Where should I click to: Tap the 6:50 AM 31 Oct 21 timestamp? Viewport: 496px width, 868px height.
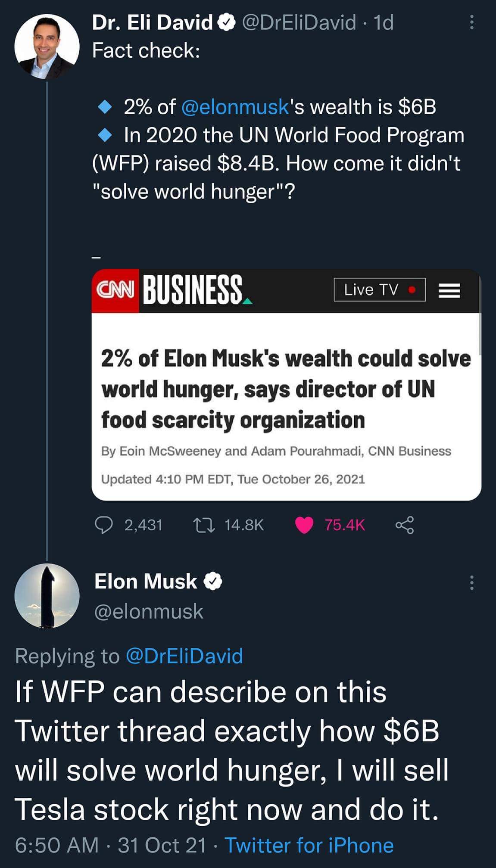(x=111, y=845)
